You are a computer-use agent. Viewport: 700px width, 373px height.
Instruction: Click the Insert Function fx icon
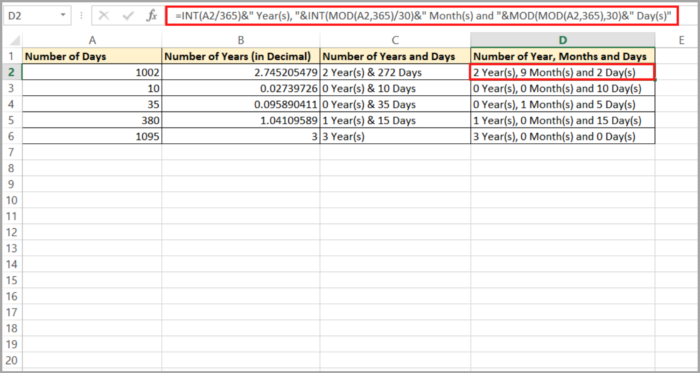tap(152, 16)
